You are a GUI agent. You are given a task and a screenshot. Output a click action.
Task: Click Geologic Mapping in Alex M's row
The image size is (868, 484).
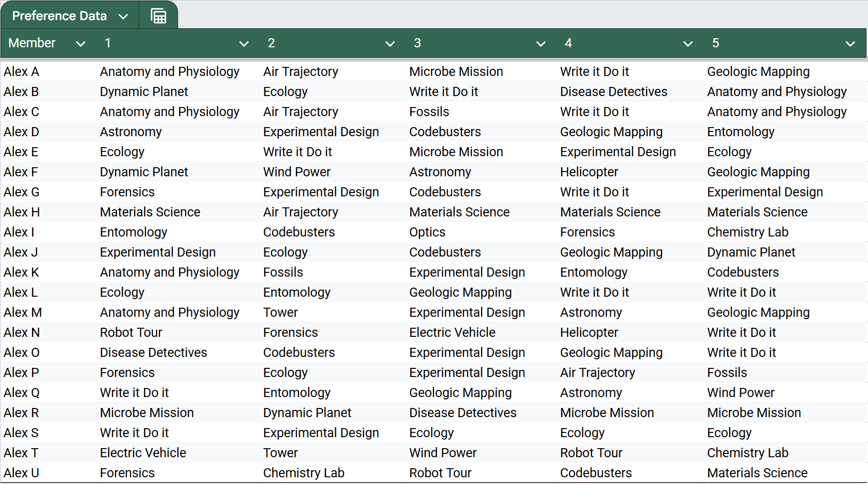[x=758, y=312]
